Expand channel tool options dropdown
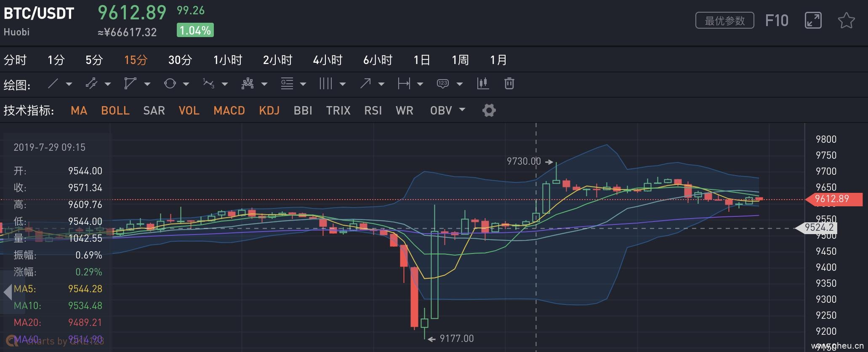 click(108, 84)
